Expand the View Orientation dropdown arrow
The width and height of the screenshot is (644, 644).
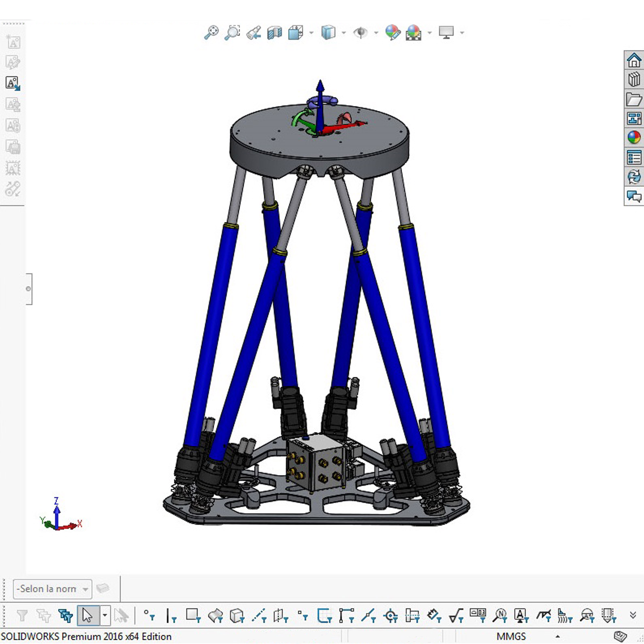point(311,33)
